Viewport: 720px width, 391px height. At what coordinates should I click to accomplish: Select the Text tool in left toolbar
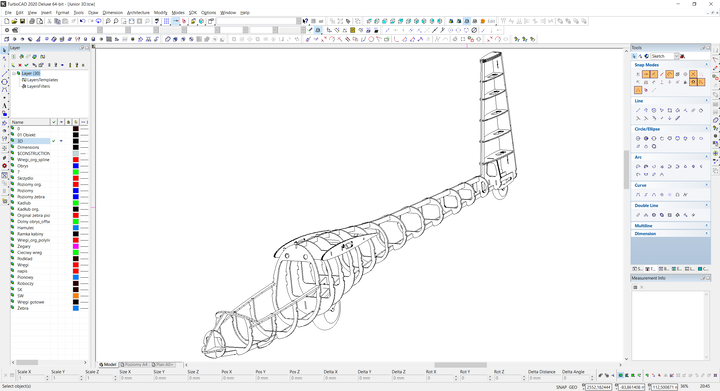pyautogui.click(x=5, y=106)
